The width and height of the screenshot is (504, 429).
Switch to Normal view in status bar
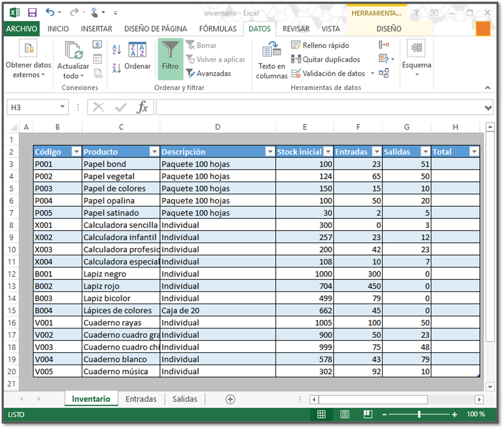click(321, 414)
